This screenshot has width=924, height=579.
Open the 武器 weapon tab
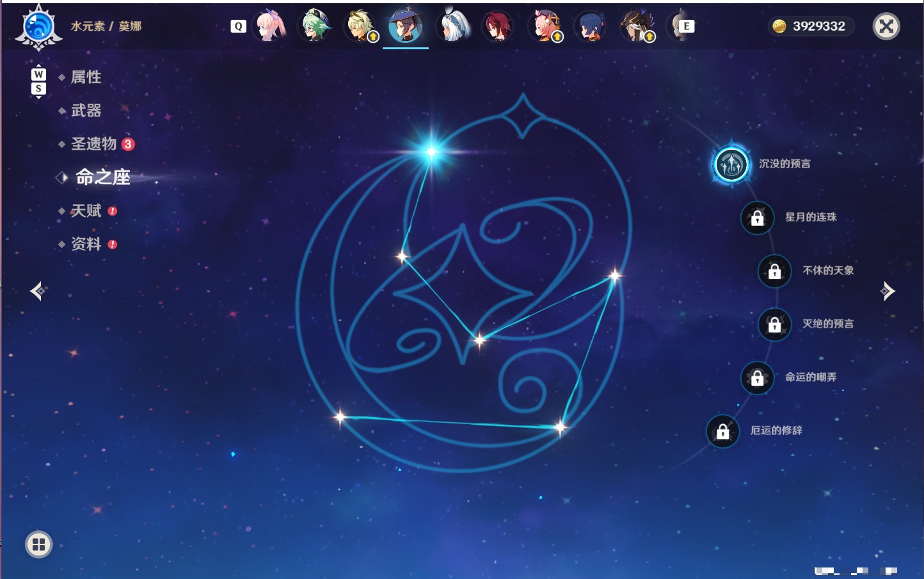click(86, 111)
